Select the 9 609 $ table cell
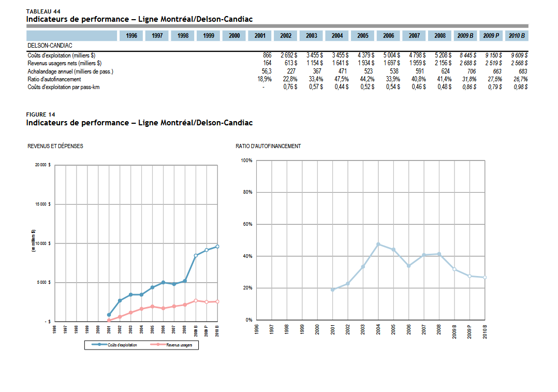The height and width of the screenshot is (392, 558). pos(519,55)
